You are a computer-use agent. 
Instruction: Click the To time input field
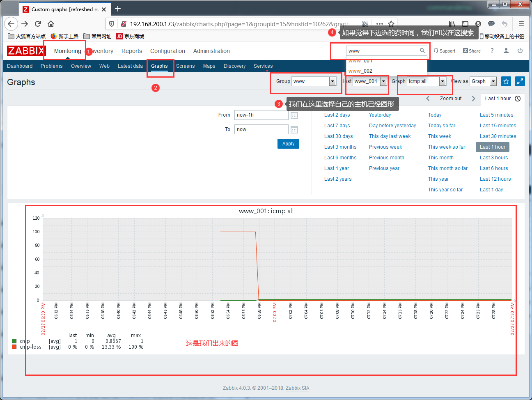pos(261,129)
